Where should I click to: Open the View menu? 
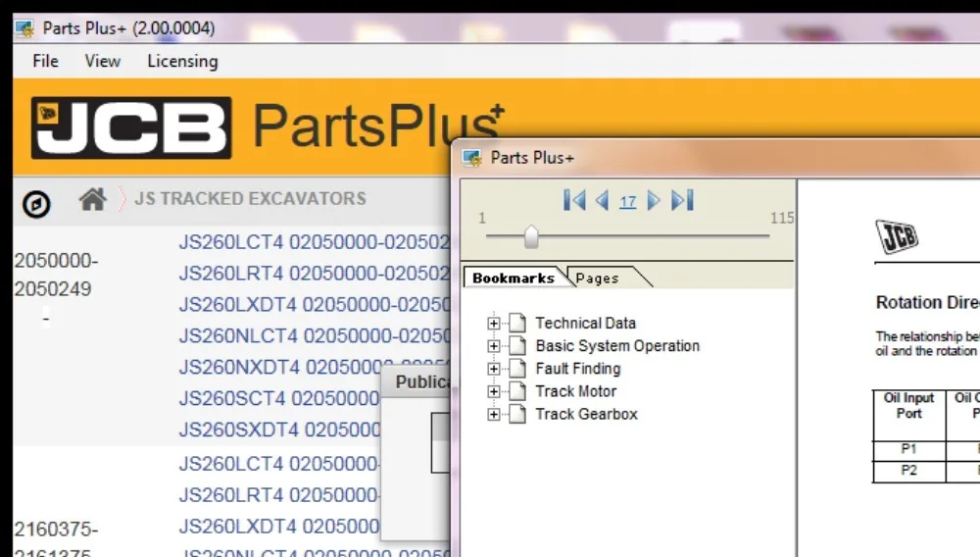coord(103,61)
